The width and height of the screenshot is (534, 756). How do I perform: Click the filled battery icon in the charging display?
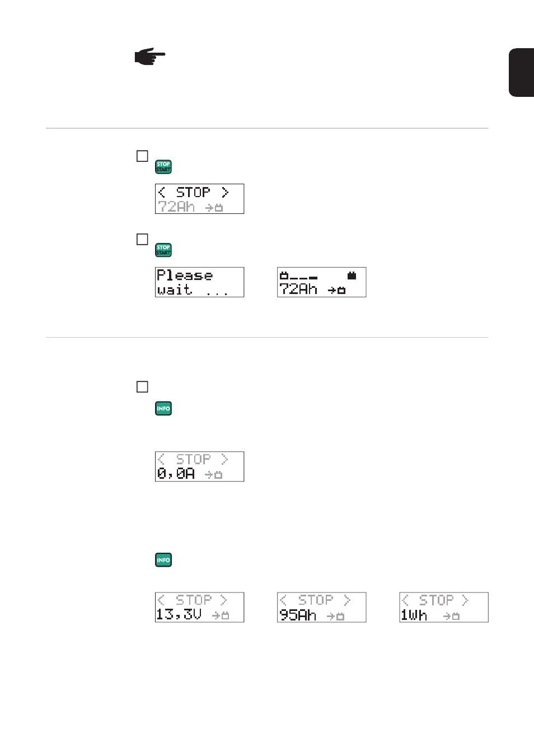[x=352, y=276]
